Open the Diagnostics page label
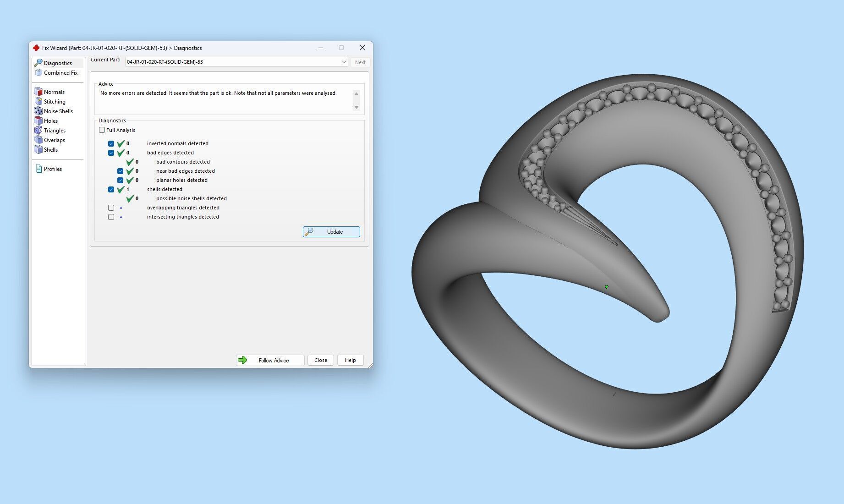The height and width of the screenshot is (504, 844). [58, 63]
